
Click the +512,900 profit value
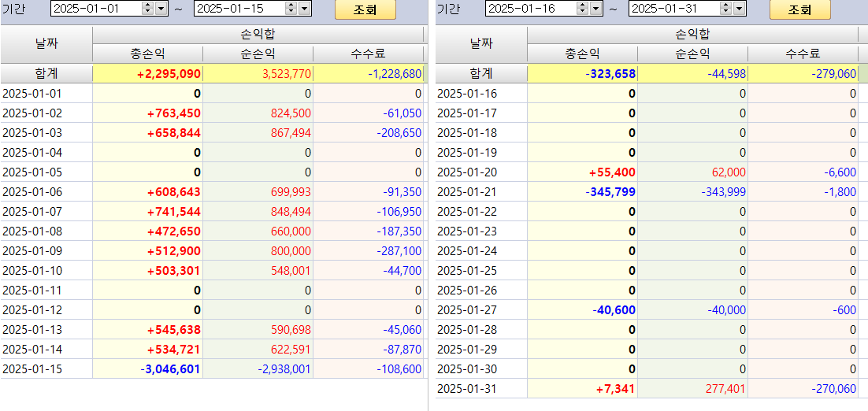174,251
